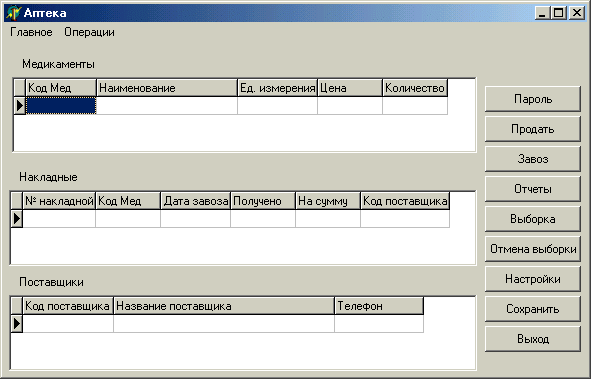Click the Телефон column header
592x380 pixels.
pos(379,306)
